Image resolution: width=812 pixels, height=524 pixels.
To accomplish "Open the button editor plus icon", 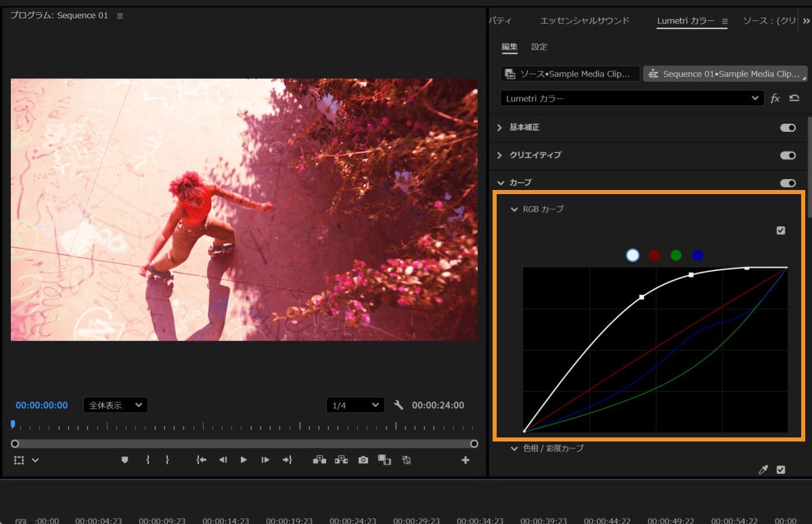I will 466,460.
